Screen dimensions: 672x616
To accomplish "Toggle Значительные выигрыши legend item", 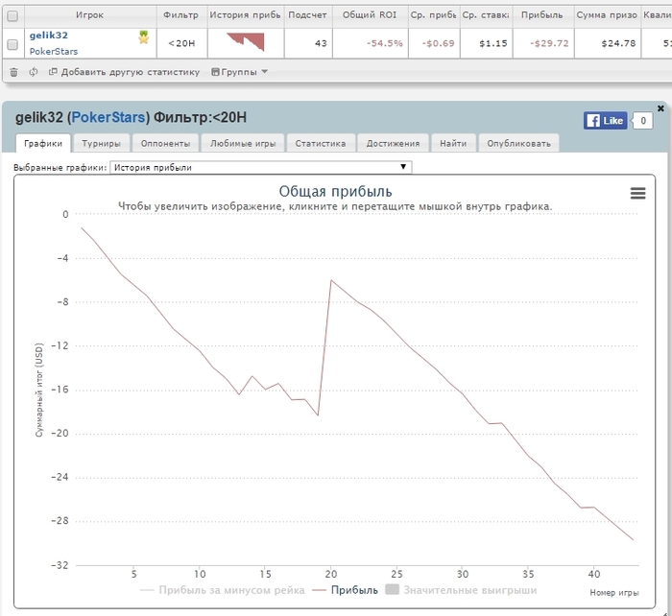I will click(x=461, y=590).
